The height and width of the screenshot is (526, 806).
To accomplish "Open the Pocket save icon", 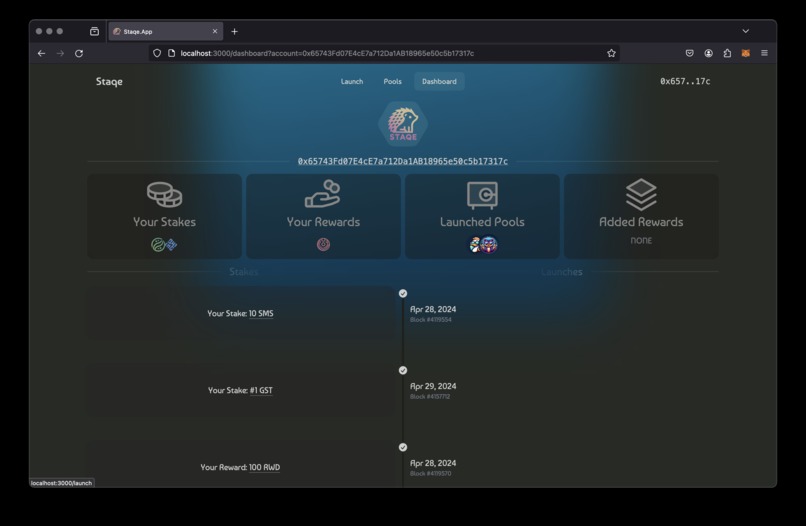I will 690,53.
